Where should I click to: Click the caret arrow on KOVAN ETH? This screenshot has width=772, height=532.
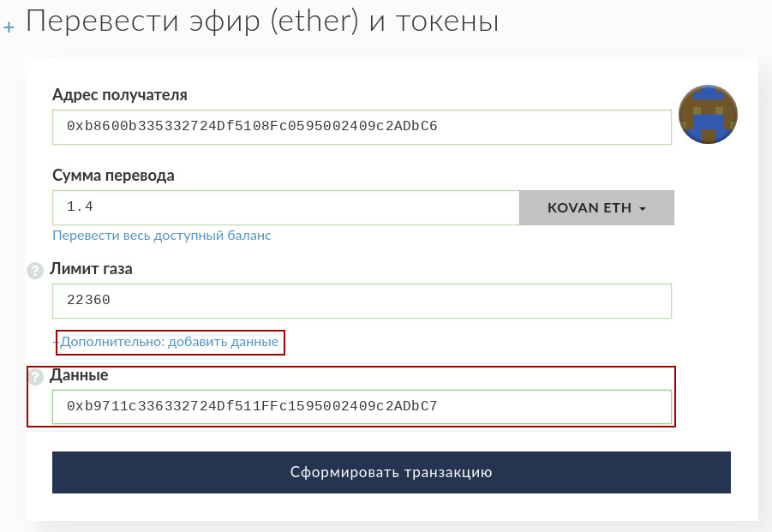tap(643, 209)
